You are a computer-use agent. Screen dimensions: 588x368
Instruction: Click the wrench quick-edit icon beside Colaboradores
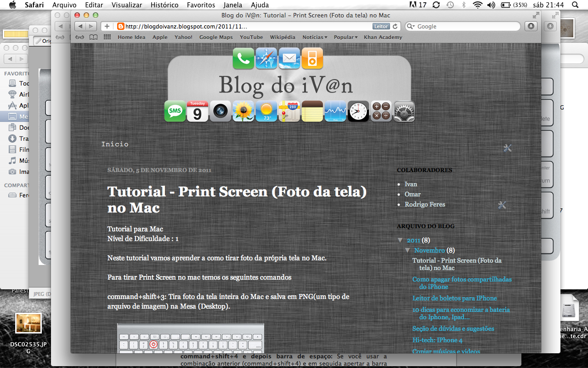[x=502, y=206]
